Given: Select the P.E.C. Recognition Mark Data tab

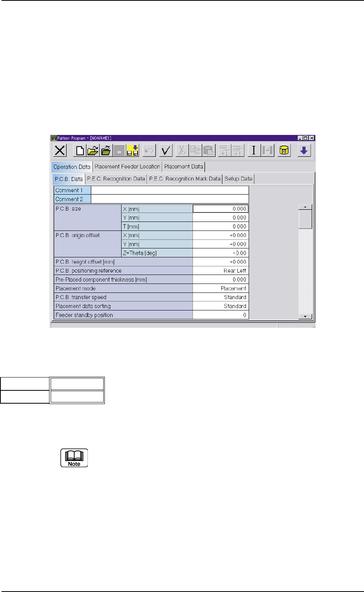Looking at the screenshot, I should pos(185,179).
